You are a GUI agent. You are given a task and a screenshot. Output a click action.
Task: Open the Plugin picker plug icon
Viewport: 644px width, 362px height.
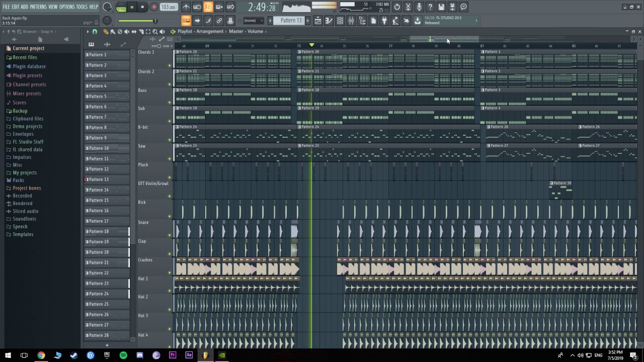(384, 21)
